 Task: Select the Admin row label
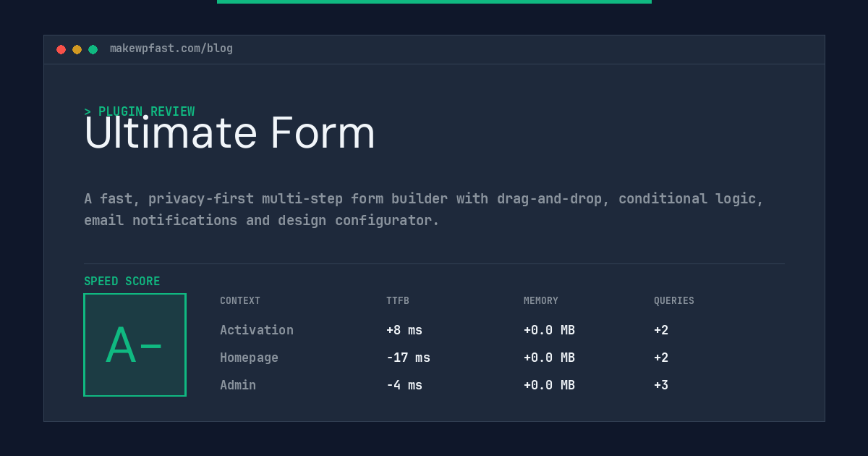click(x=238, y=385)
